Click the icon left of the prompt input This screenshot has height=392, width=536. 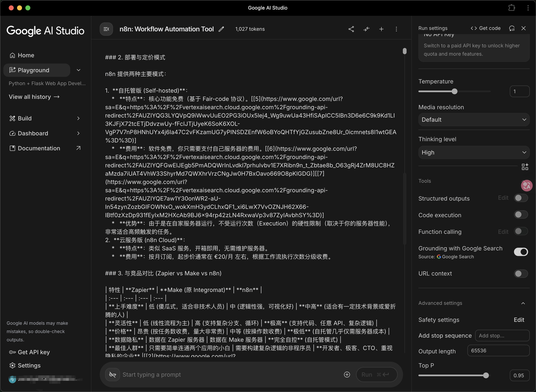tap(113, 374)
